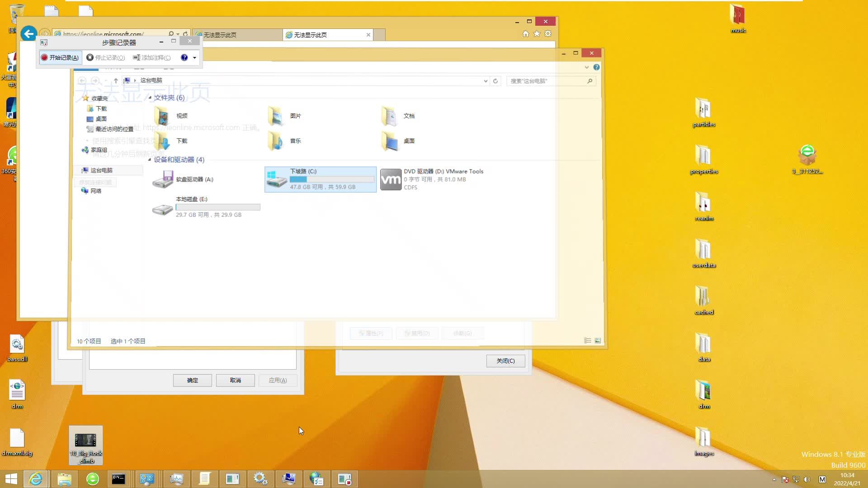Click the 关闭(C) button
Viewport: 868px width, 488px height.
[x=505, y=361]
